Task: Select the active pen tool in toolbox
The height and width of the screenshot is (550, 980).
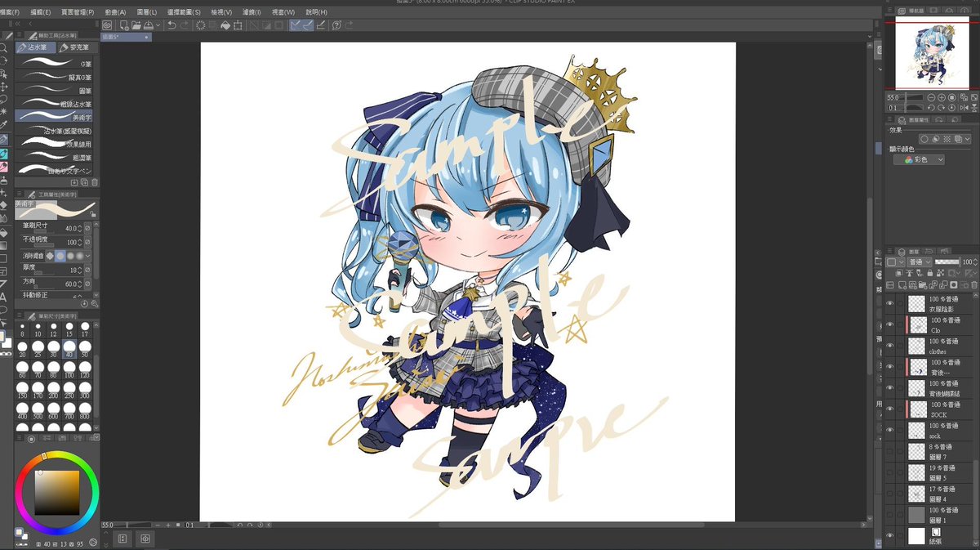Action: 4,140
